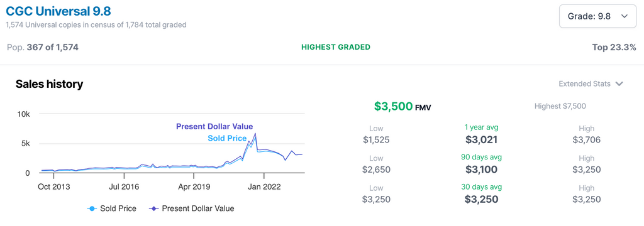
Task: Toggle the Present Dollar Value legend series
Action: (x=191, y=208)
